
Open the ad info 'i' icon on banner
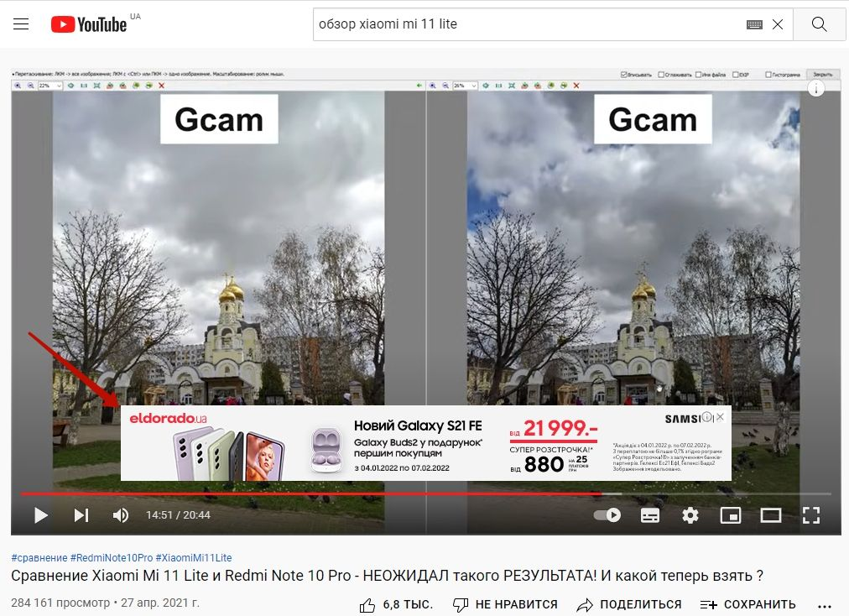(707, 416)
